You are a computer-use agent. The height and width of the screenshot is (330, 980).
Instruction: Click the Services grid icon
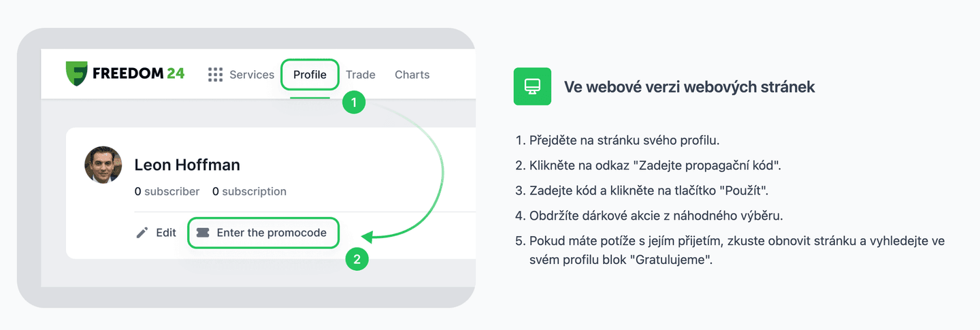[216, 75]
